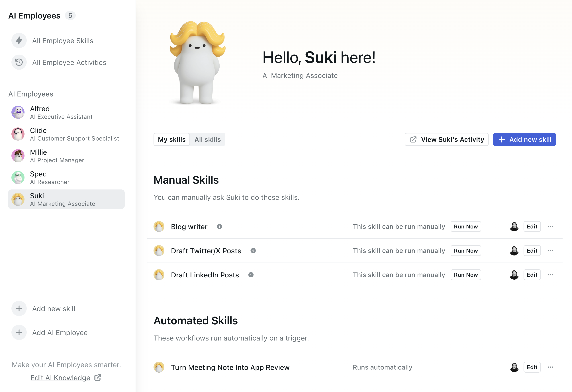Switch to All skills tab
The width and height of the screenshot is (572, 392).
[x=207, y=139]
